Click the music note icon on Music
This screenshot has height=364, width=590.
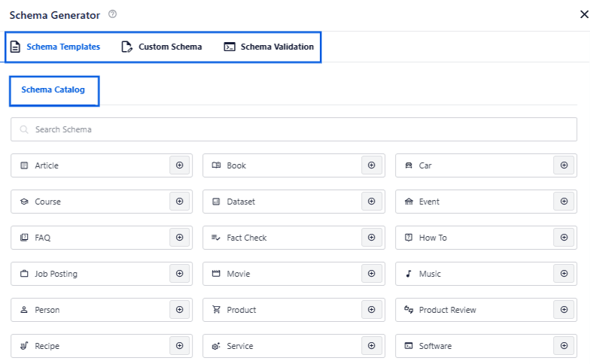tap(409, 274)
